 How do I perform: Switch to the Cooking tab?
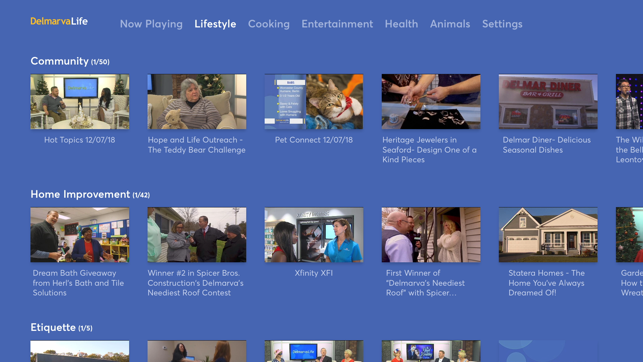click(x=269, y=24)
